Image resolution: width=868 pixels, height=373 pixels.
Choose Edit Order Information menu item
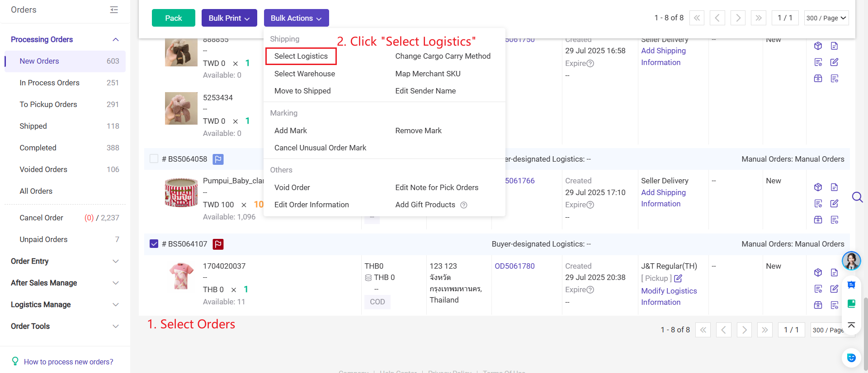pyautogui.click(x=311, y=205)
